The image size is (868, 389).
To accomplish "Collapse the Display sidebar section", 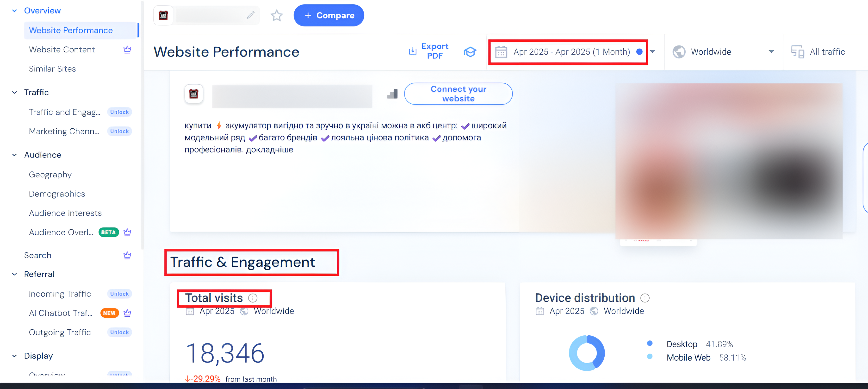I will pyautogui.click(x=14, y=356).
